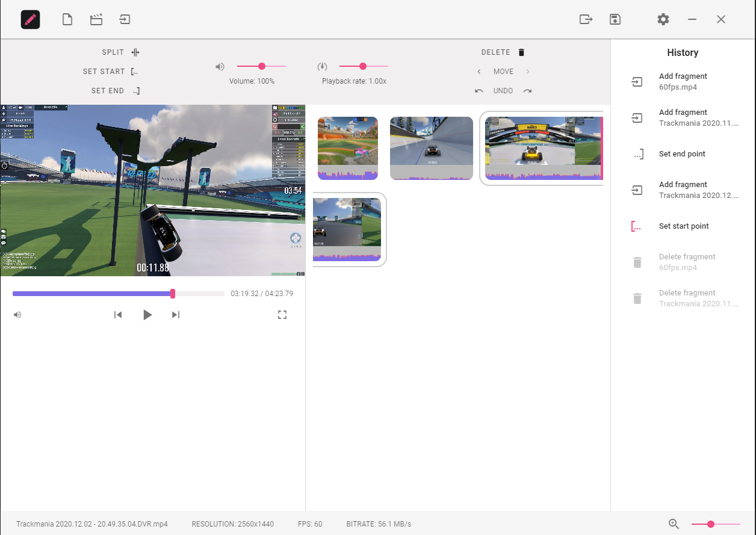Mute with the speaker icon under the player

click(17, 315)
